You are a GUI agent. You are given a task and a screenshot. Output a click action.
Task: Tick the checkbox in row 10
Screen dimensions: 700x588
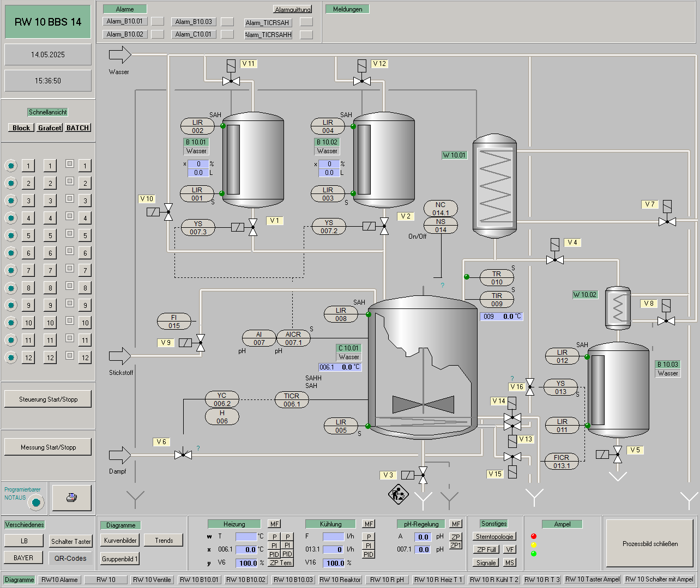(x=70, y=320)
